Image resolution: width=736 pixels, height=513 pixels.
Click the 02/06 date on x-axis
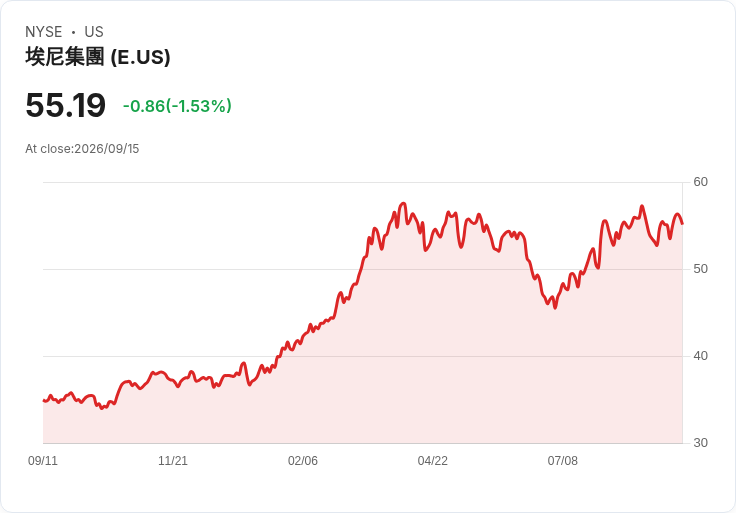[303, 461]
